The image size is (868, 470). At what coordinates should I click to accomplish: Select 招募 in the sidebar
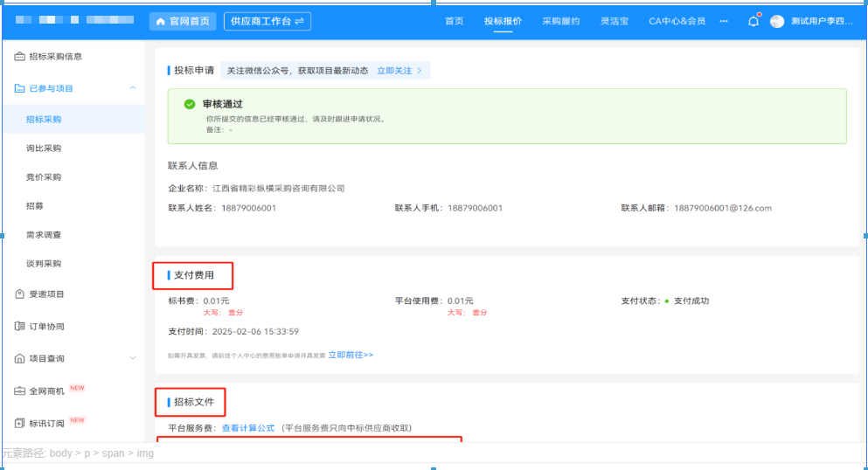coord(34,205)
